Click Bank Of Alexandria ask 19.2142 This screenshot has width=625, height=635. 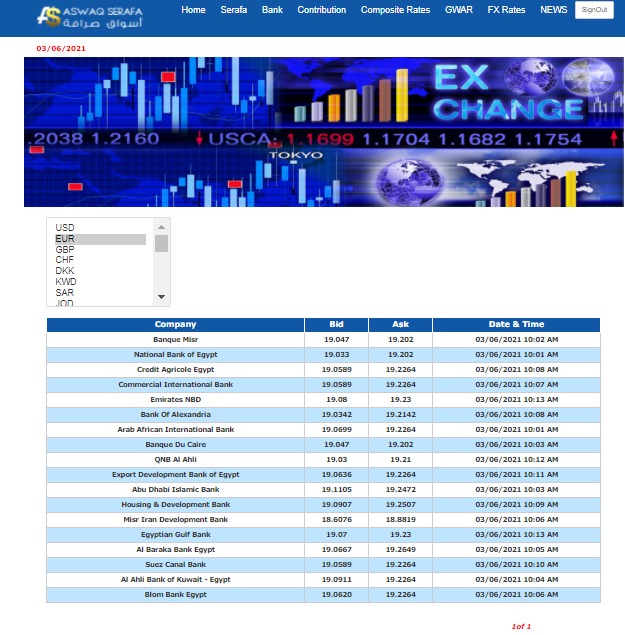point(400,414)
